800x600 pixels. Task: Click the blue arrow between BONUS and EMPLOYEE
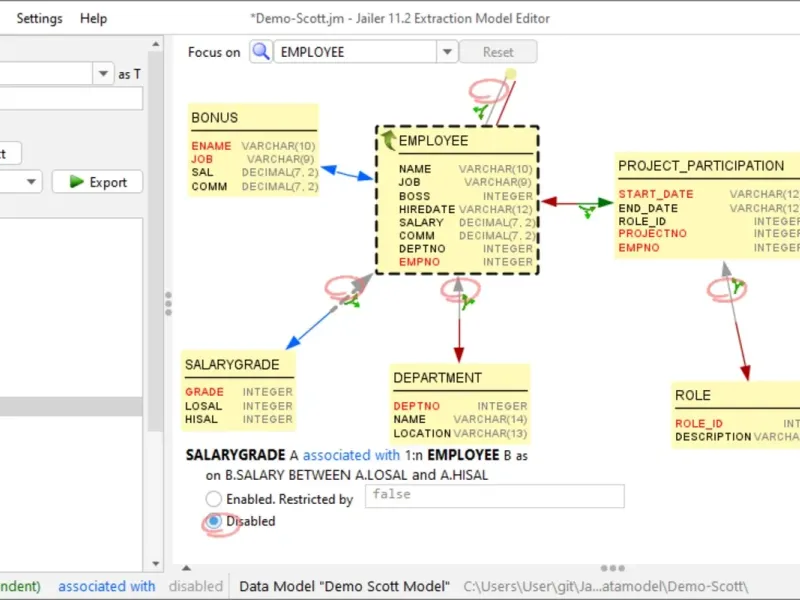tap(347, 173)
